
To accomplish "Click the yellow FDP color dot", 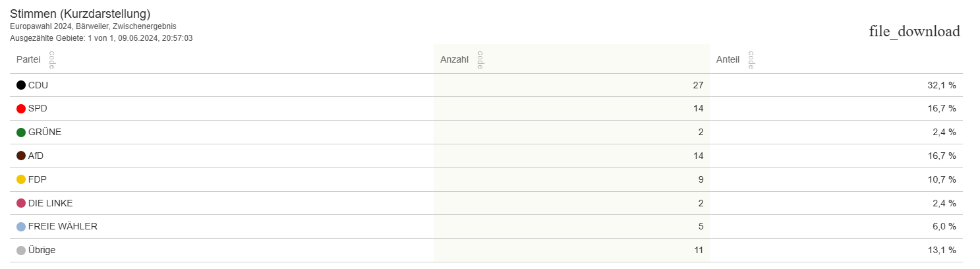I will point(21,179).
